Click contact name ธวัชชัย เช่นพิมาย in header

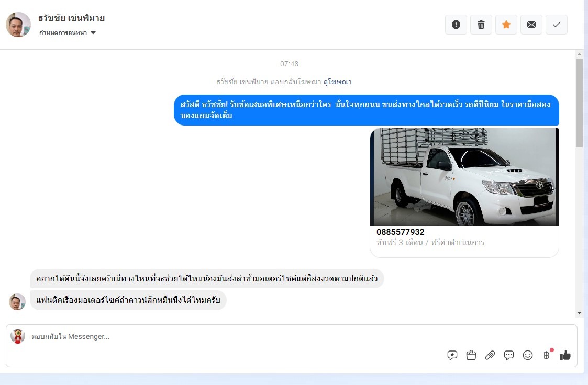(x=72, y=18)
